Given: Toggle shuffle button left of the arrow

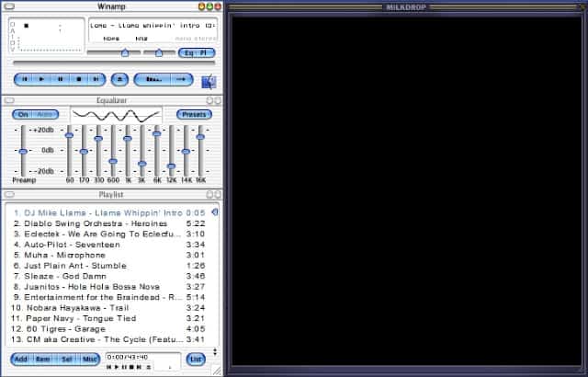Looking at the screenshot, I should (x=153, y=79).
